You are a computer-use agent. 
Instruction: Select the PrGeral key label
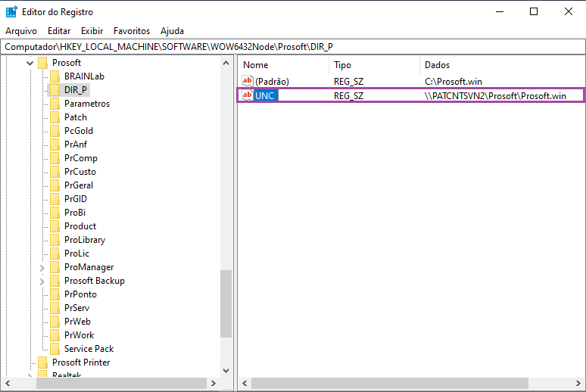click(79, 185)
